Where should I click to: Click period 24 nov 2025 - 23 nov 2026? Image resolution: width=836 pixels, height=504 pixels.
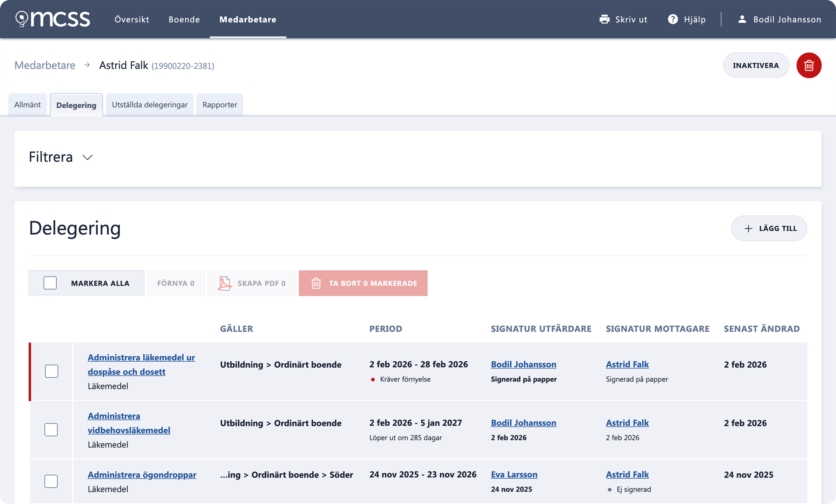click(x=423, y=474)
